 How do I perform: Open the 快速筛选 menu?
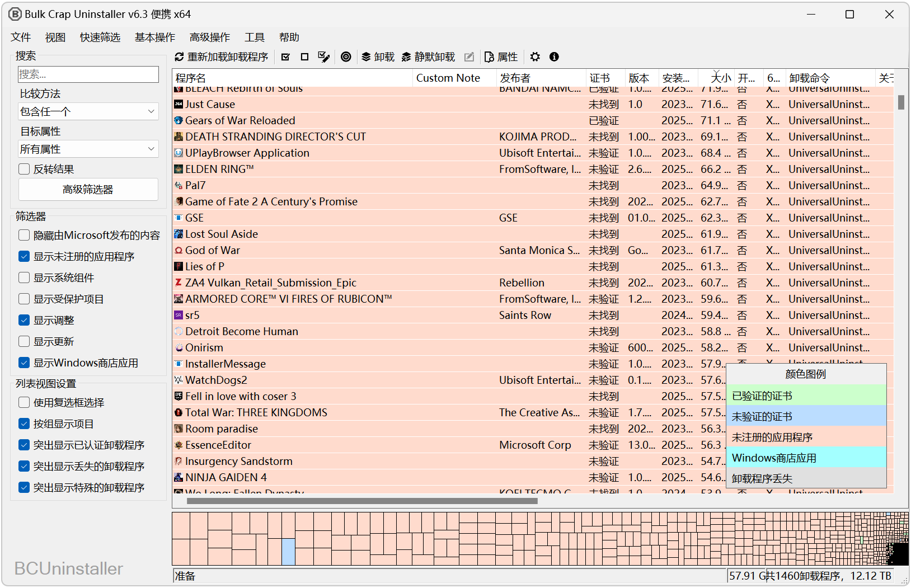(100, 37)
